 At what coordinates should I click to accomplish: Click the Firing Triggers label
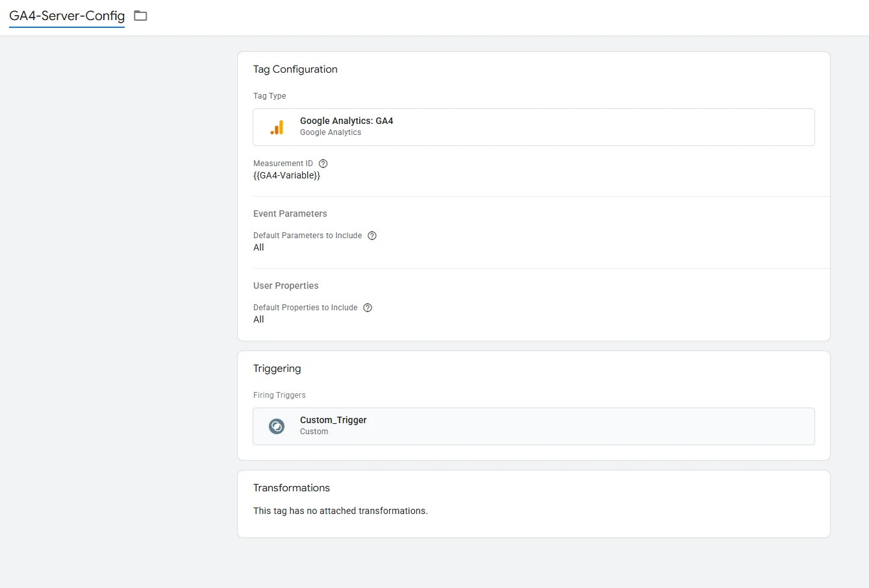279,395
